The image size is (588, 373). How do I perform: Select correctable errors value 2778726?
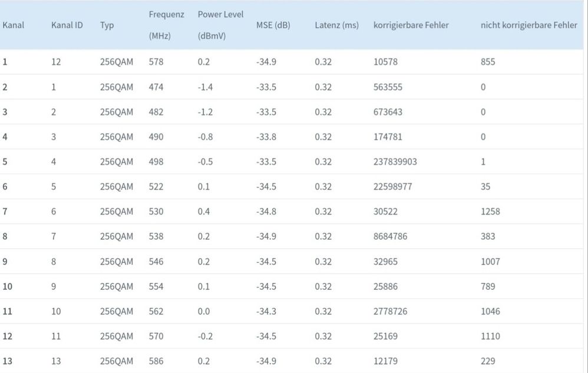coord(390,312)
